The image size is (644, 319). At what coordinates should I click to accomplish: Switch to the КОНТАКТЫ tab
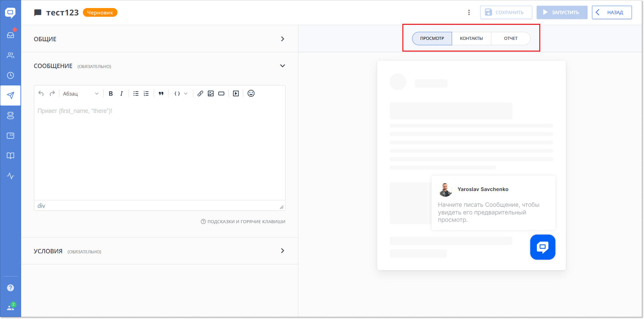pos(471,39)
